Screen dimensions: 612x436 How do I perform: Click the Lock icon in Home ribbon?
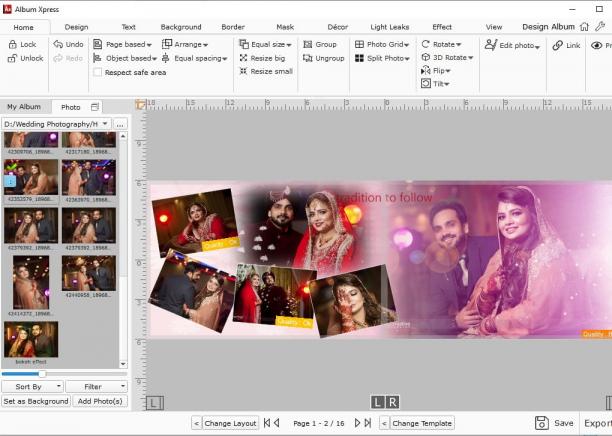tap(12, 44)
